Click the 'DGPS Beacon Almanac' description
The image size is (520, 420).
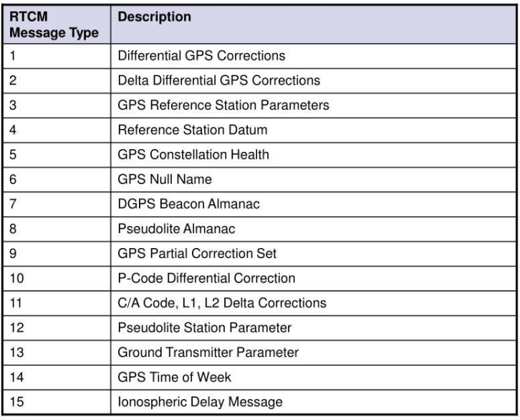tap(188, 204)
